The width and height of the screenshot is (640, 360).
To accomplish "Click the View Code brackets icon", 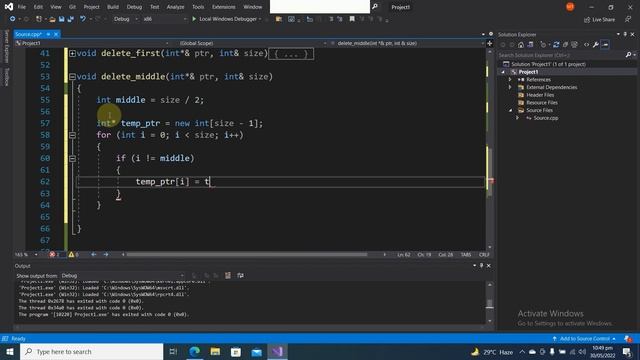I will click(x=587, y=44).
